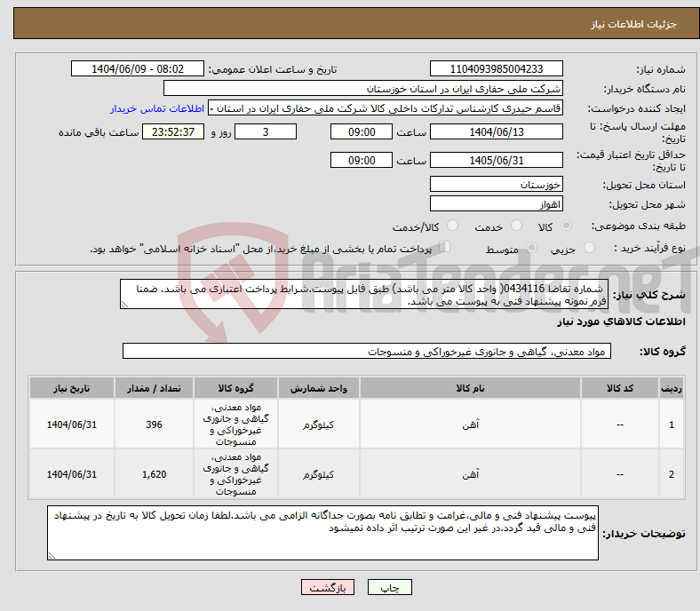Click quantity 396 in row 1
This screenshot has height=611, width=700.
click(x=154, y=425)
